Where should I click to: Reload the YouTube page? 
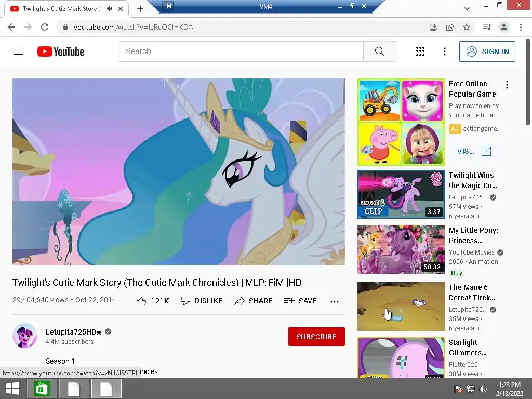click(45, 27)
